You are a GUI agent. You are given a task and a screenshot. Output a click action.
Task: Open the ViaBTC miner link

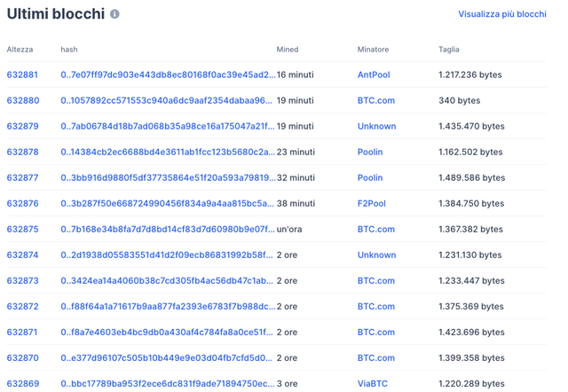click(x=373, y=383)
